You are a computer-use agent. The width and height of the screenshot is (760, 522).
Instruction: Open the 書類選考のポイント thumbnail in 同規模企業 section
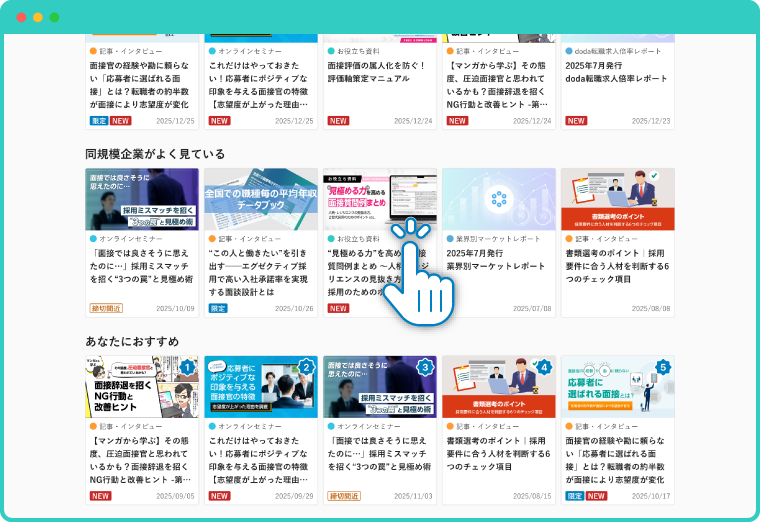point(617,199)
